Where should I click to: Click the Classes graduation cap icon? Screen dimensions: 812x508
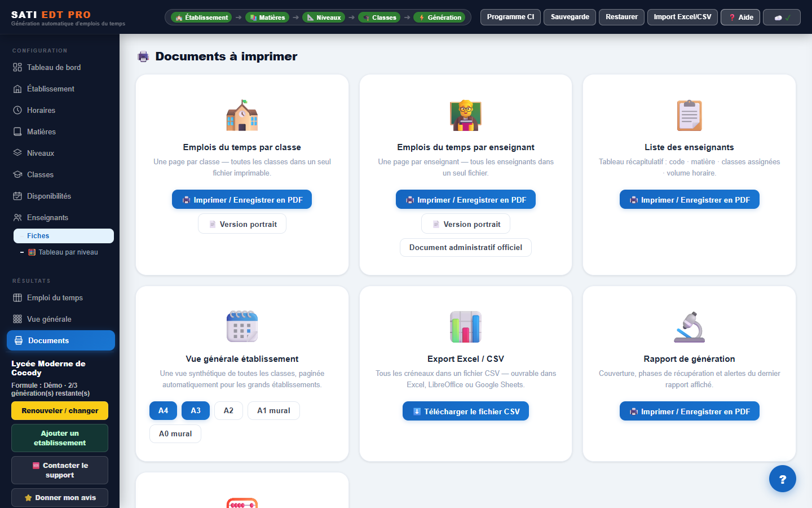tap(17, 174)
